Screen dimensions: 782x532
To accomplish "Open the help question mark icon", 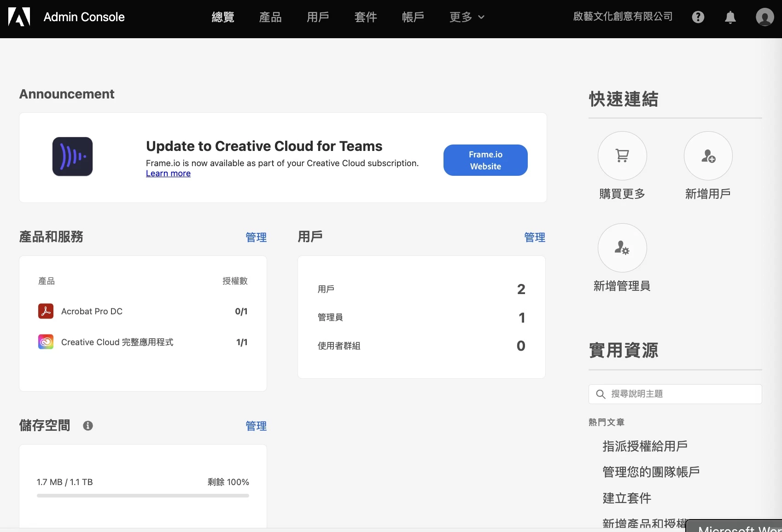I will 698,17.
